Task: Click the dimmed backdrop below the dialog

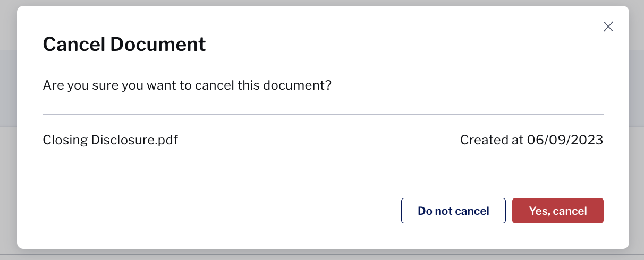Action: pyautogui.click(x=322, y=255)
